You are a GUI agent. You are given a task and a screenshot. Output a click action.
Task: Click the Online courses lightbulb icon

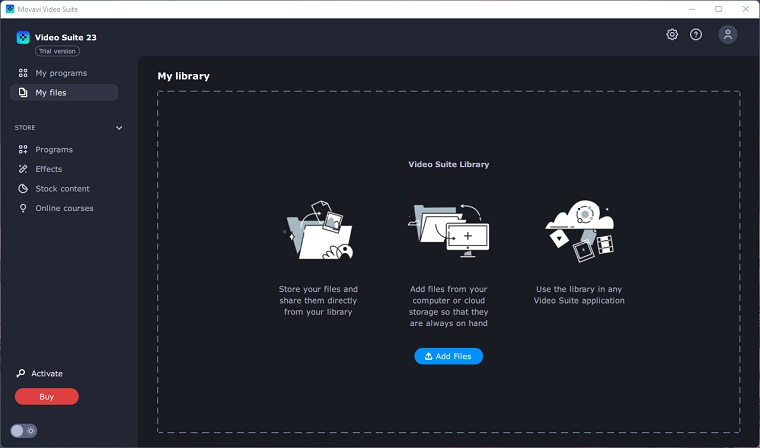23,208
